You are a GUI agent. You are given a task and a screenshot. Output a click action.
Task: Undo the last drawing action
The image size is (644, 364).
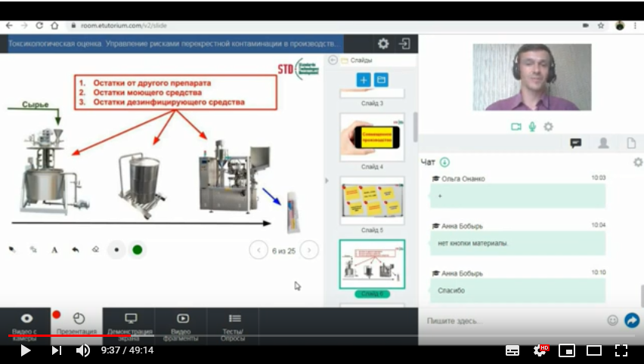(x=75, y=249)
